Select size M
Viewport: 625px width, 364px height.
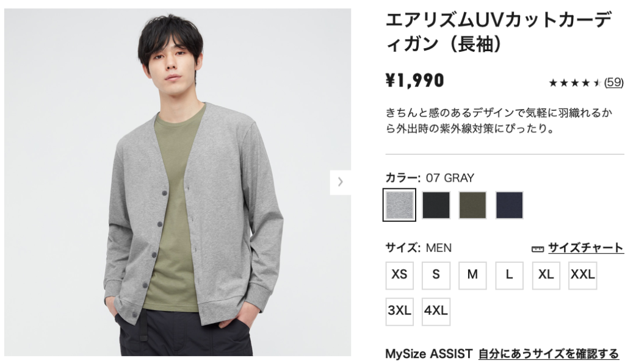(473, 275)
